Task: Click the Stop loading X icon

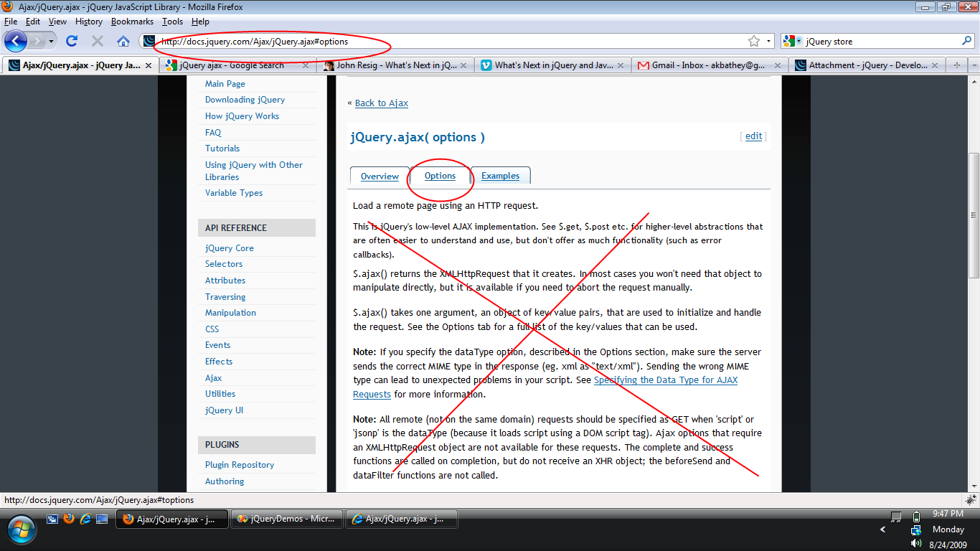Action: click(98, 41)
